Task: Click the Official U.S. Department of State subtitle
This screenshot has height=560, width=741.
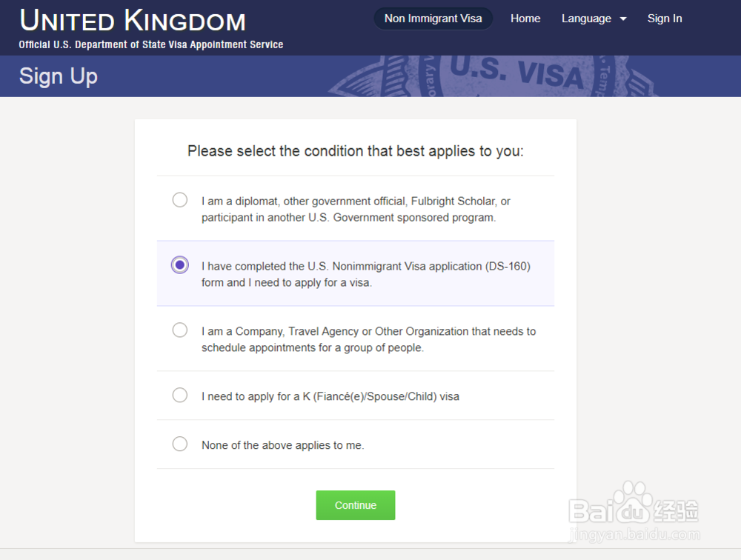Action: pos(151,44)
